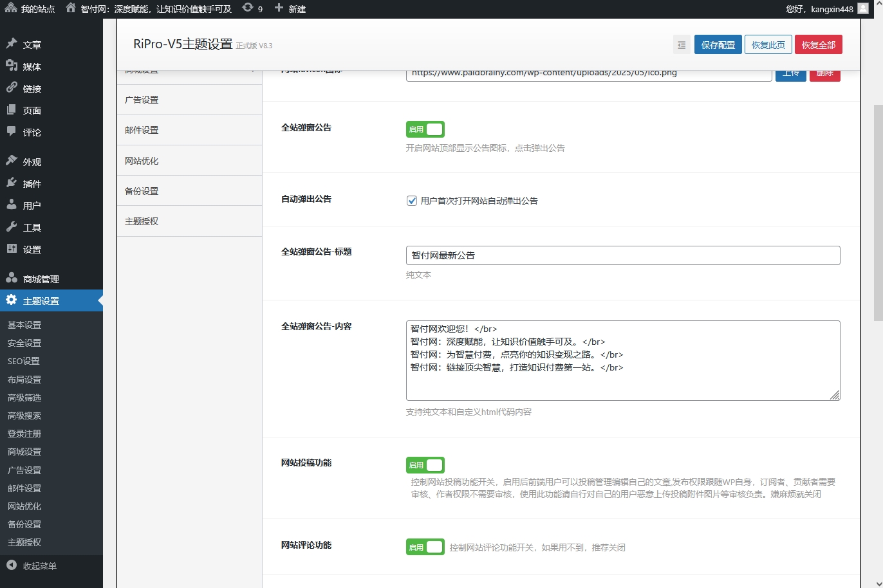Select 邮件设置 in the sidebar submenu
Screen dimensions: 883x588
point(24,488)
